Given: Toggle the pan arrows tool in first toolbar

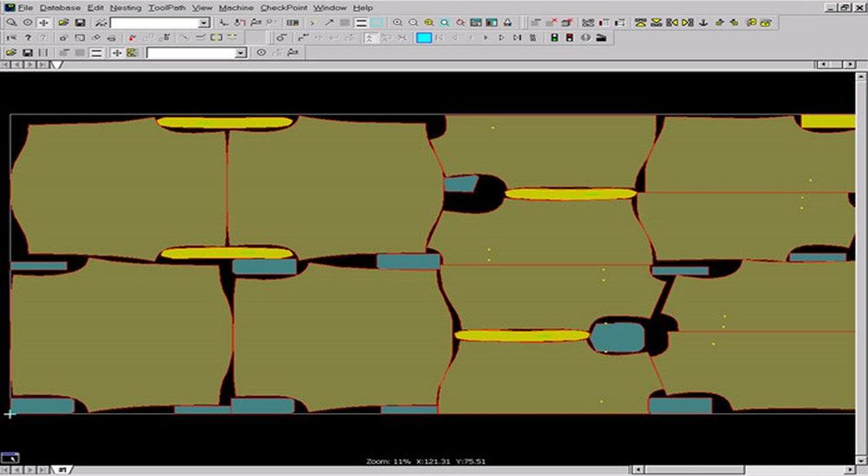Looking at the screenshot, I should pos(44,22).
